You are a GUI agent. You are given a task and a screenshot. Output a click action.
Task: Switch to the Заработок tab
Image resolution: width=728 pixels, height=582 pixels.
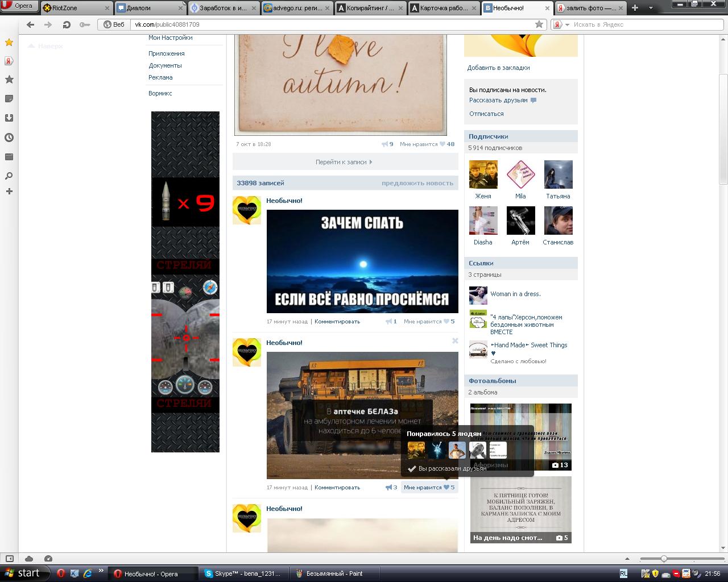pos(224,8)
